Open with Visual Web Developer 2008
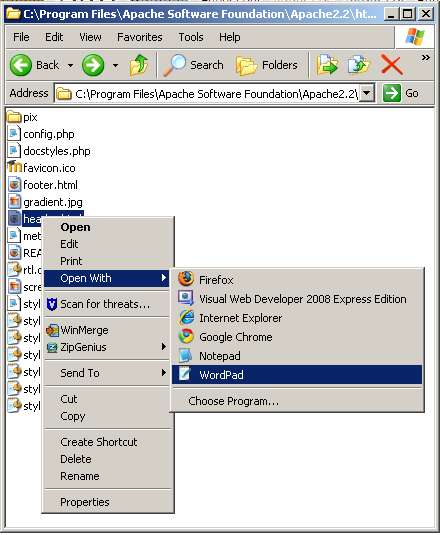 (297, 299)
